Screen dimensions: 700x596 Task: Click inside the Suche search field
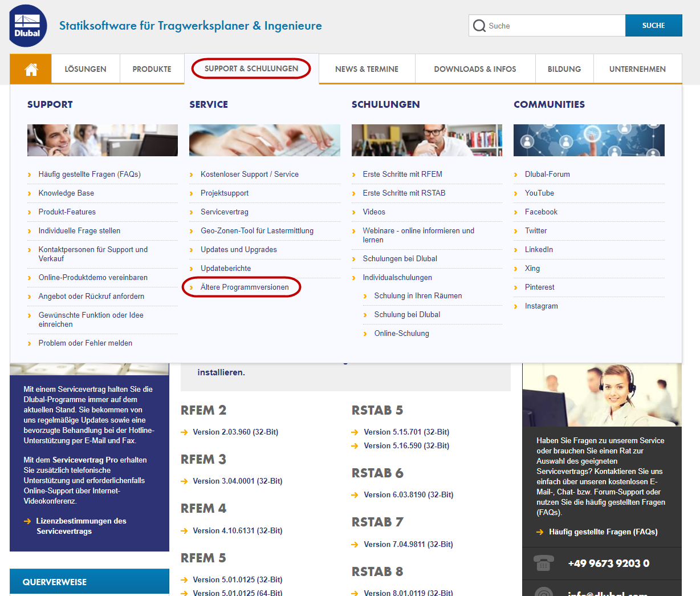[x=547, y=25]
